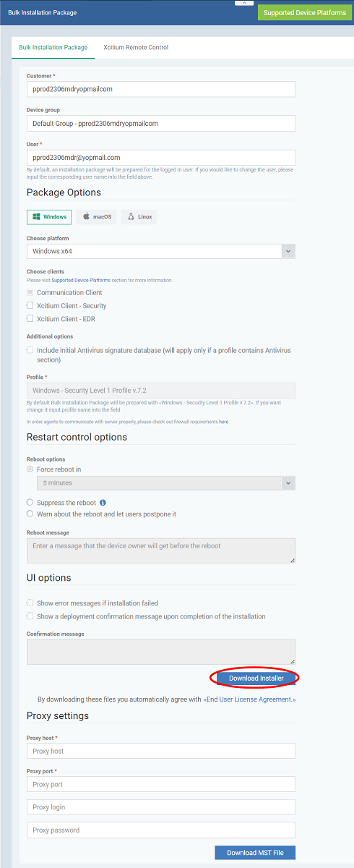This screenshot has width=354, height=868.
Task: Click the Download Installer button
Action: click(255, 678)
